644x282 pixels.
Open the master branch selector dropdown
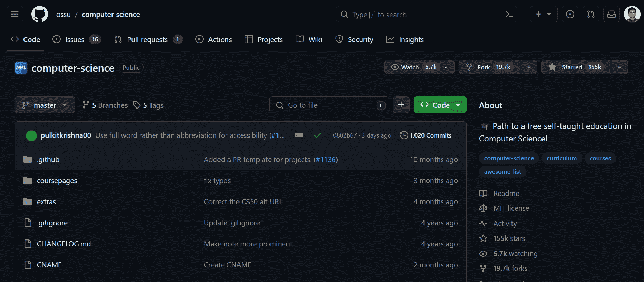(45, 105)
